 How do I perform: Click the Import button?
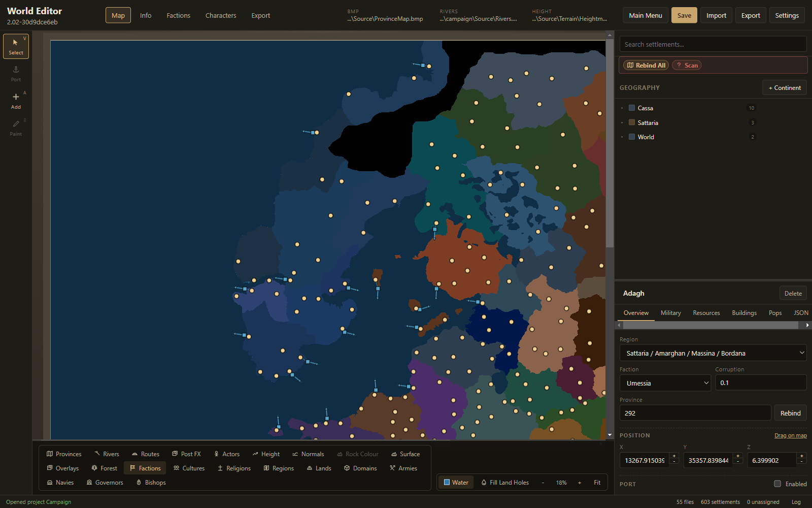[x=716, y=15]
